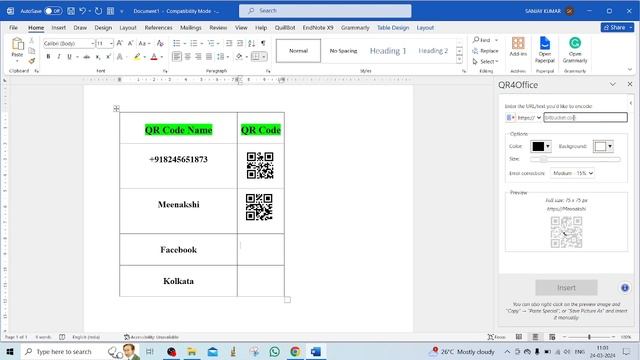Switch to Print Layout view
The height and width of the screenshot is (360, 640).
pos(535,337)
